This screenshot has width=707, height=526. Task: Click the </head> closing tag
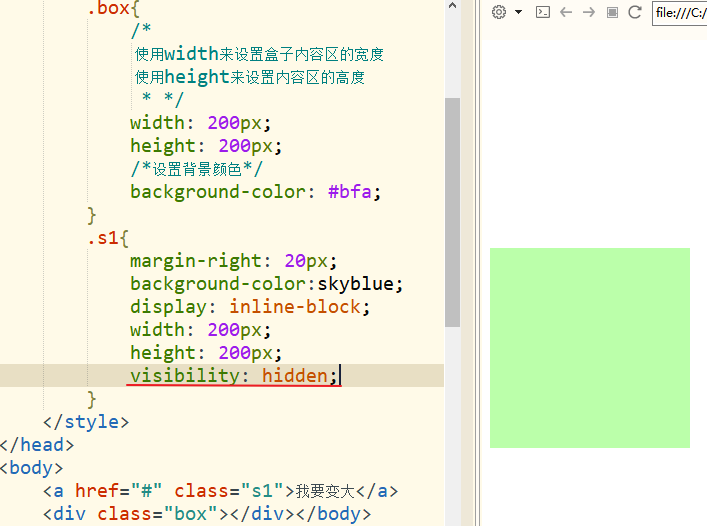coord(37,445)
